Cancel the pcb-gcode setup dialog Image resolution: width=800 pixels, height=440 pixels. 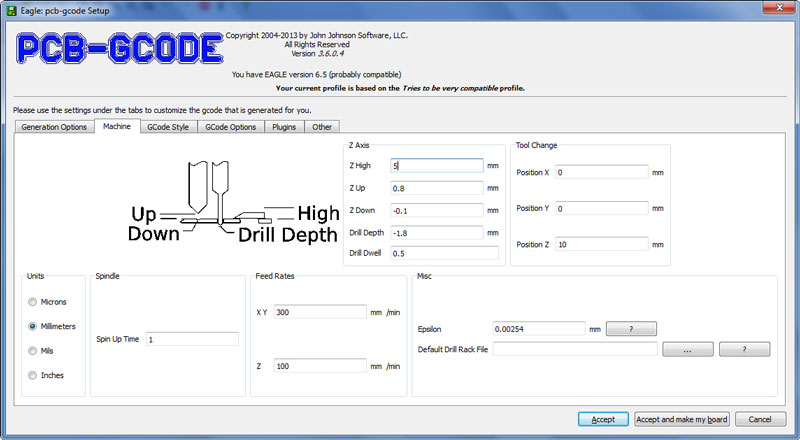click(x=760, y=419)
